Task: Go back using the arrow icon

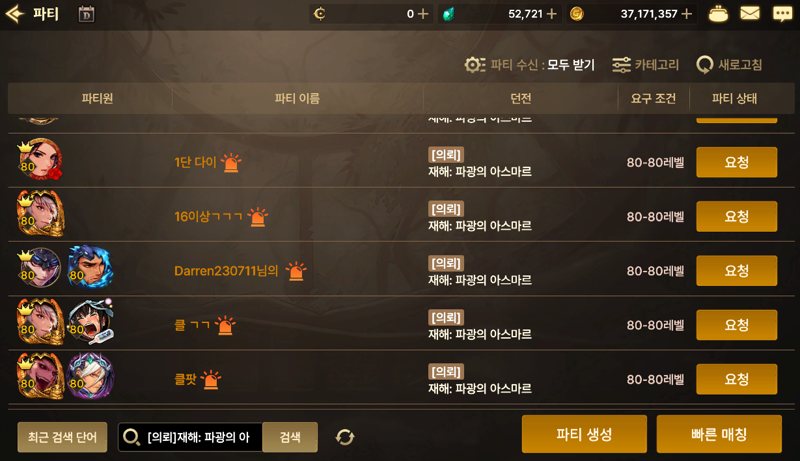Action: tap(15, 14)
